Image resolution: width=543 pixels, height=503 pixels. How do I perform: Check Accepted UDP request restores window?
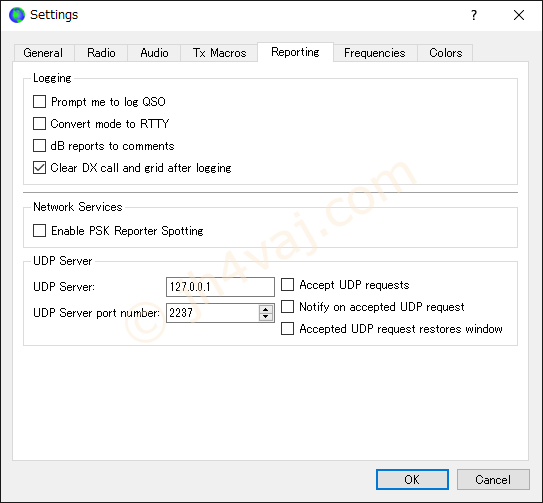[x=287, y=329]
